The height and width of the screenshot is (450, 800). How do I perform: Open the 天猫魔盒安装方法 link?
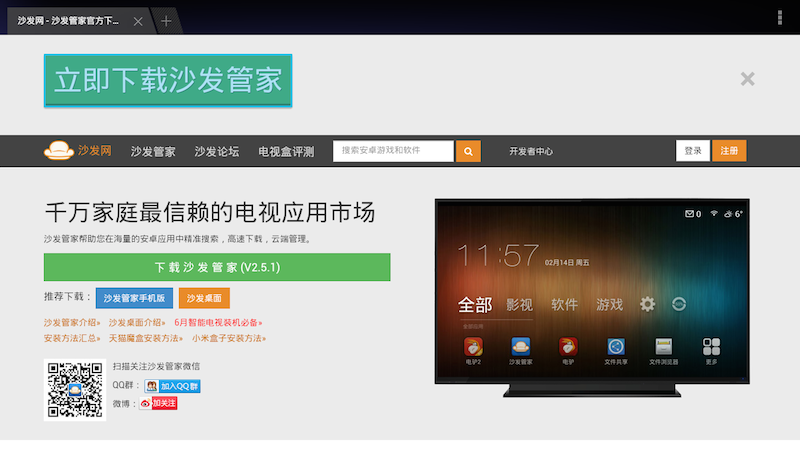pos(145,338)
